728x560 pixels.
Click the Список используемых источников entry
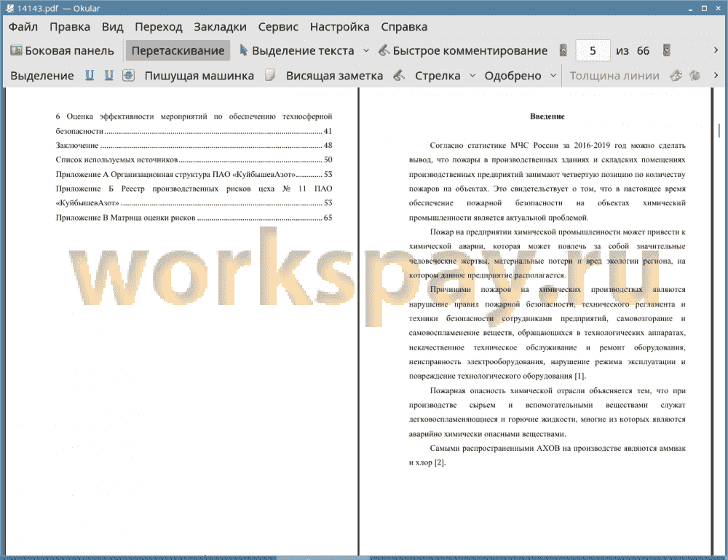[x=194, y=159]
